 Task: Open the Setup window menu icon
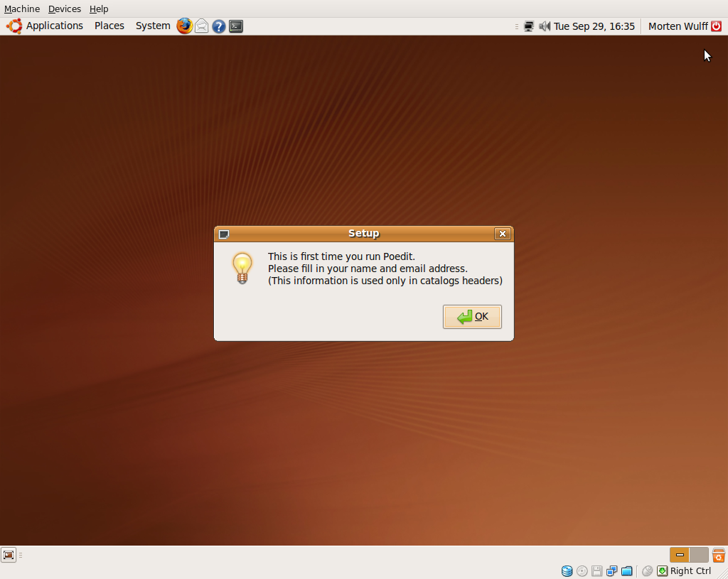click(224, 234)
